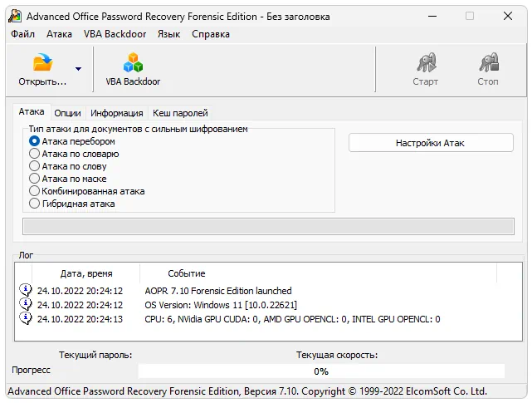532x403 pixels.
Task: Click the Старт keys icon
Action: tap(426, 62)
